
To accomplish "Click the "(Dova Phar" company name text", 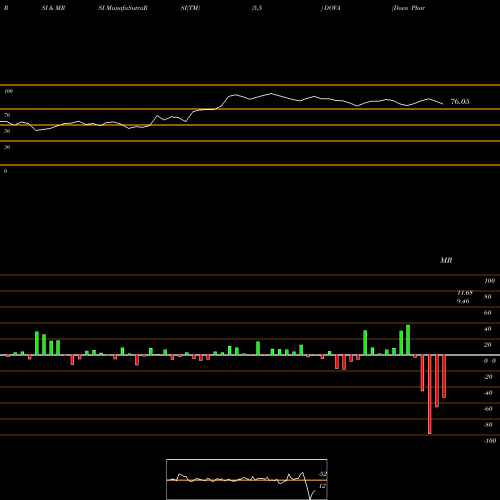I will pos(408,8).
